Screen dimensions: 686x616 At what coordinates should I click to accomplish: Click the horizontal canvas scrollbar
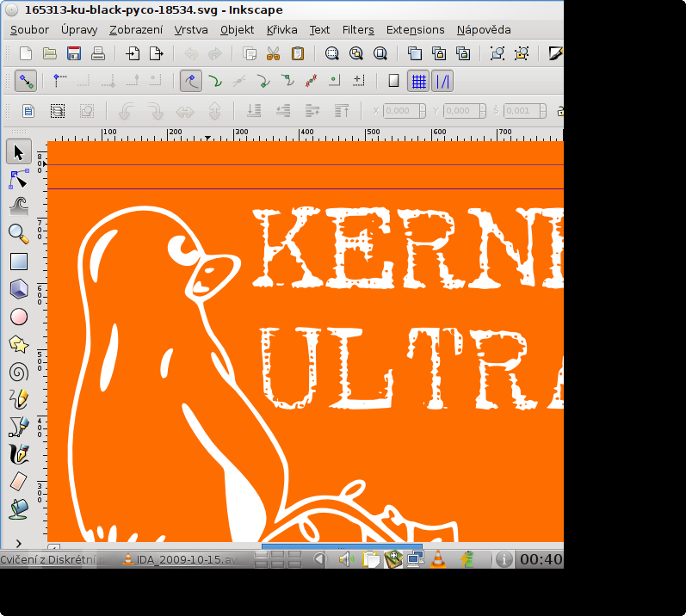click(x=342, y=546)
